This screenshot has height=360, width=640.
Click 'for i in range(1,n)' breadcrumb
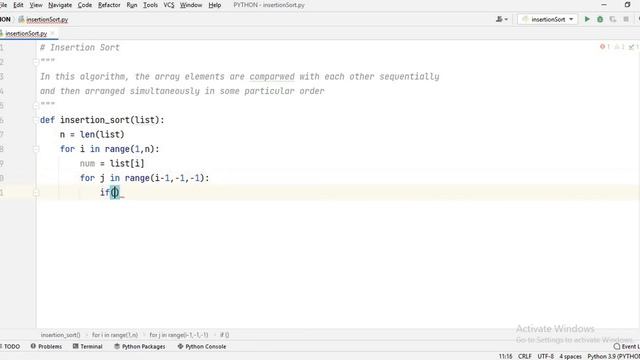tap(115, 335)
